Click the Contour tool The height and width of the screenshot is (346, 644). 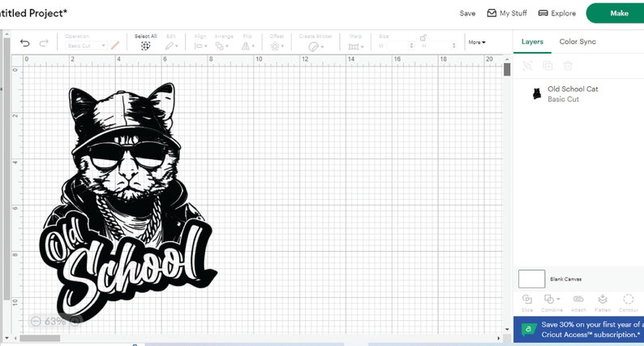629,303
